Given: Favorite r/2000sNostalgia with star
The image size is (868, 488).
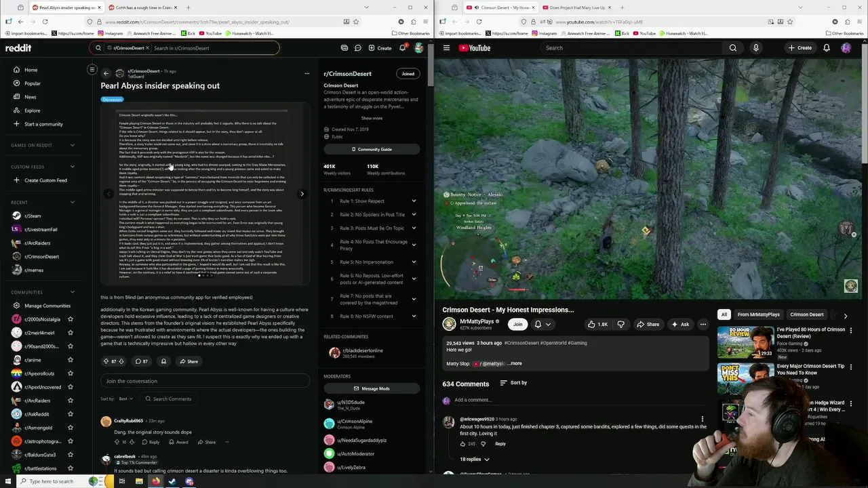Looking at the screenshot, I should [x=70, y=319].
